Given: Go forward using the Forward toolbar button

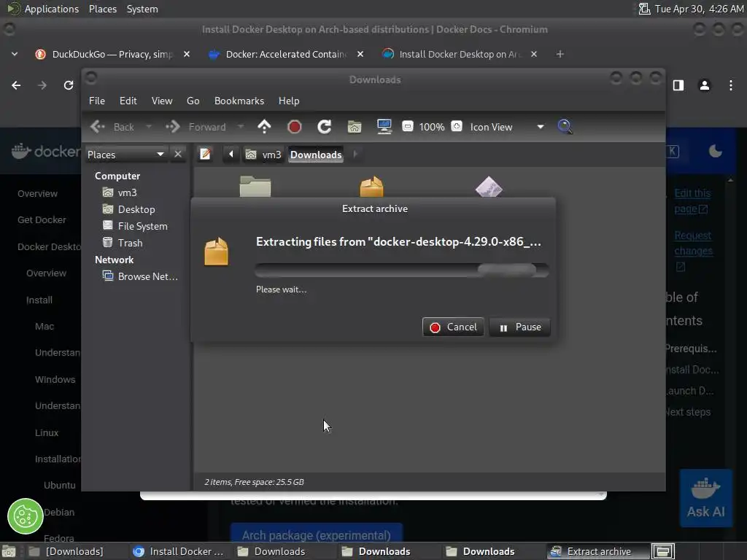Looking at the screenshot, I should click(196, 127).
